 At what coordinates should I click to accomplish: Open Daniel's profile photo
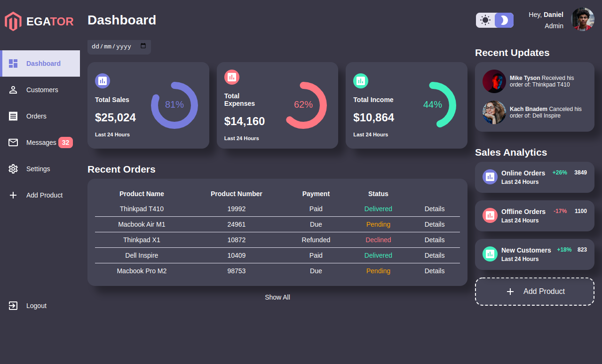[x=583, y=19]
